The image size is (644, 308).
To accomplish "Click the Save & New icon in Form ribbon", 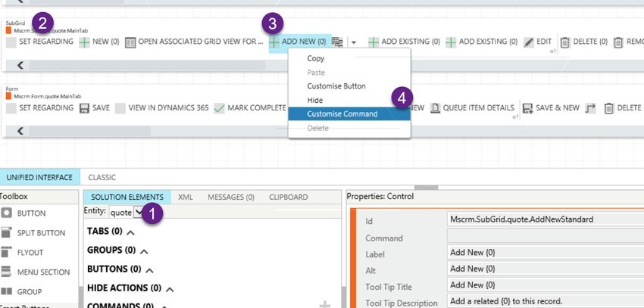I will click(x=527, y=108).
